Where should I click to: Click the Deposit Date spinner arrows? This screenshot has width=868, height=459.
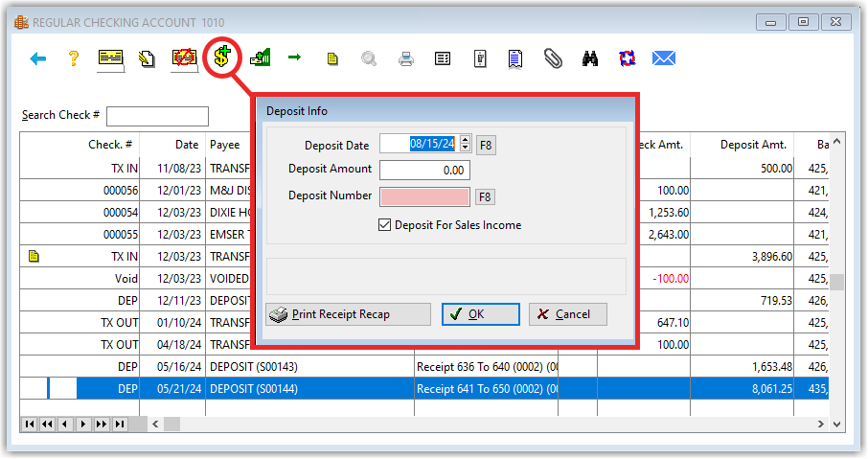tap(465, 144)
